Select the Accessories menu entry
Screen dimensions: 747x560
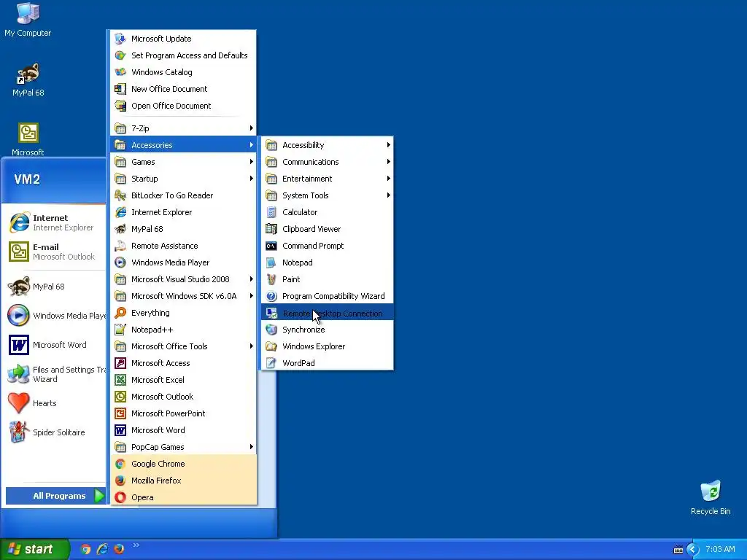[x=183, y=145]
